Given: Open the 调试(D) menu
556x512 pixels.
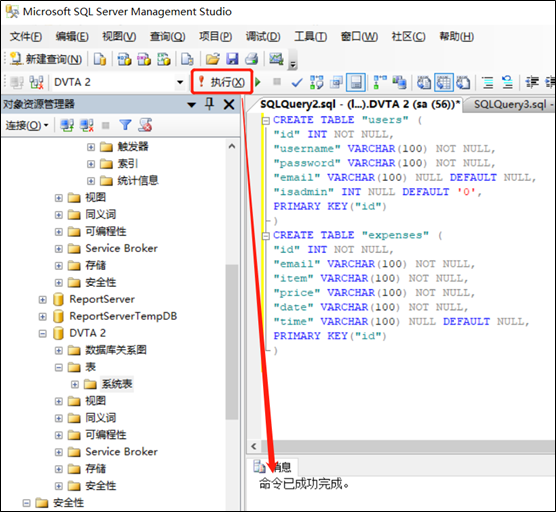Looking at the screenshot, I should click(263, 36).
